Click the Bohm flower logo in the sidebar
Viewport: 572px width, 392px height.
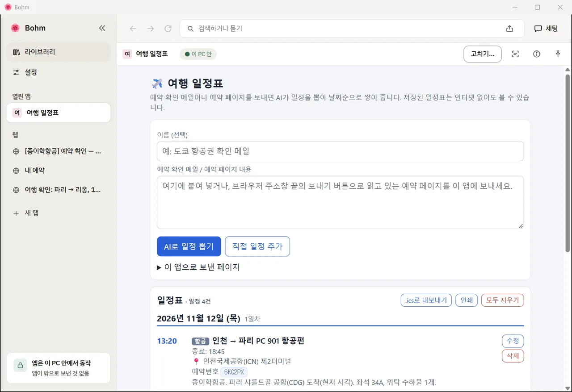pos(15,28)
